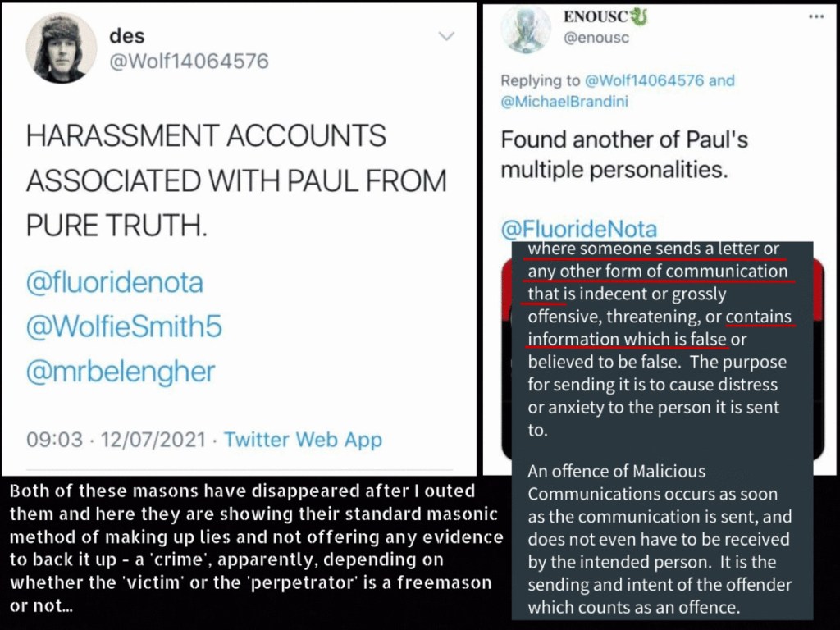840x630 pixels.
Task: Click the dragon emoji beside ENOUSC name
Action: click(x=639, y=17)
